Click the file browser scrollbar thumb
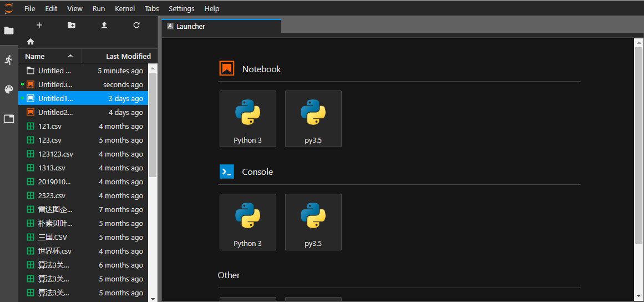644x302 pixels. (153, 124)
